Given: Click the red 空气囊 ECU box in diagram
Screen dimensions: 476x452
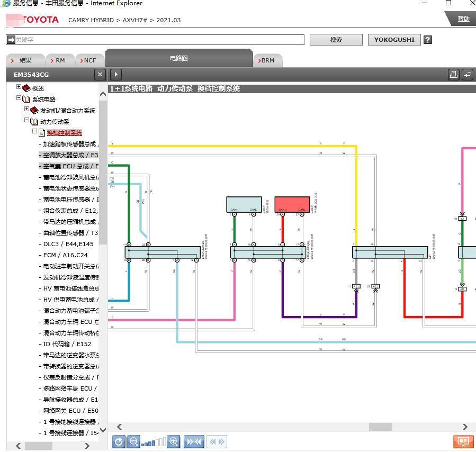Looking at the screenshot, I should point(292,204).
